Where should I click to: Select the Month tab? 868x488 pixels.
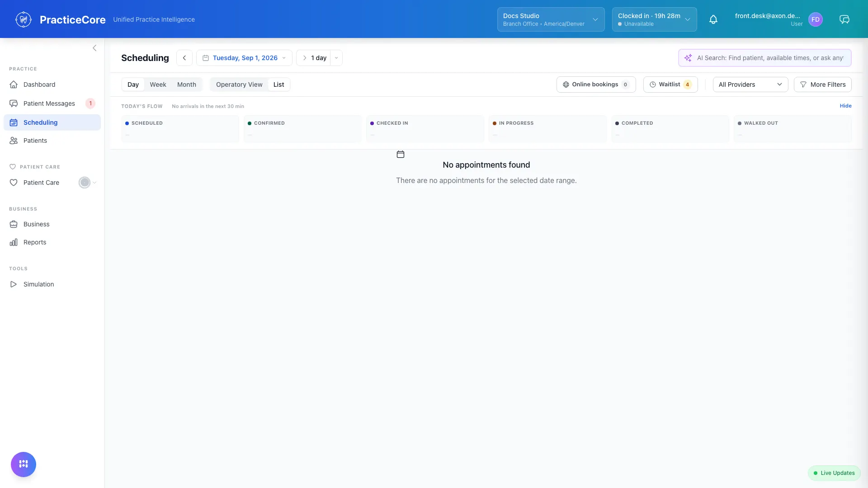pyautogui.click(x=186, y=84)
